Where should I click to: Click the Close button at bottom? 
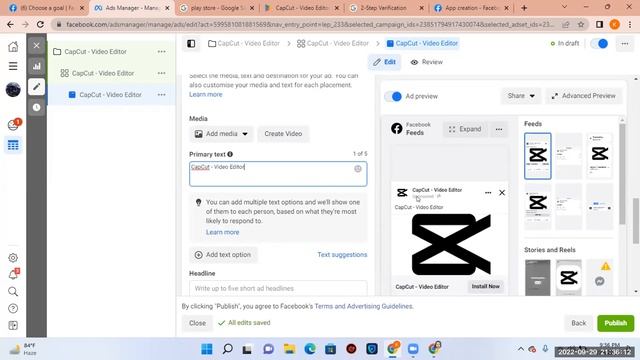197,323
